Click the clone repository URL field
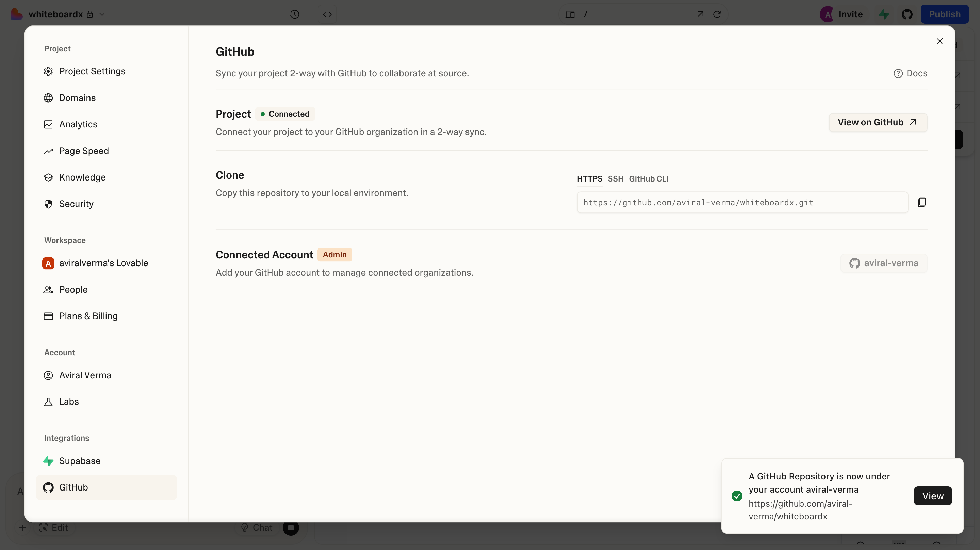 (x=742, y=203)
